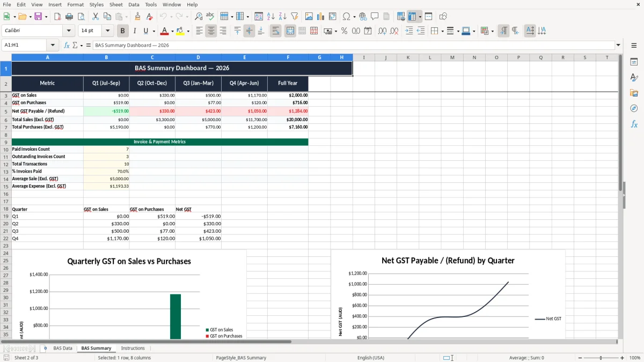644x362 pixels.
Task: Click the Select Function sum button
Action: tap(75, 45)
